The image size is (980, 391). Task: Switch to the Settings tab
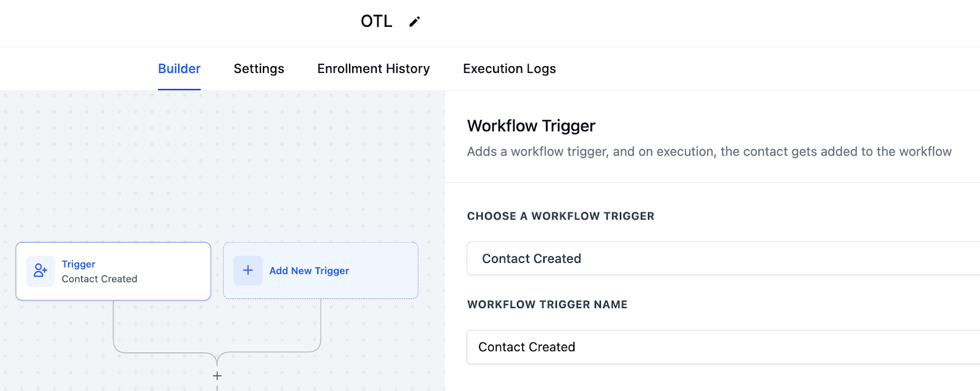(259, 69)
